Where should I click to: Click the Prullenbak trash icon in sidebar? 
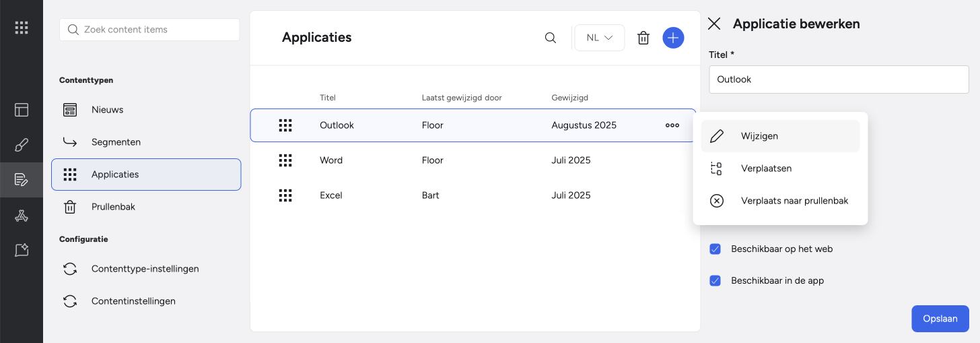[70, 207]
